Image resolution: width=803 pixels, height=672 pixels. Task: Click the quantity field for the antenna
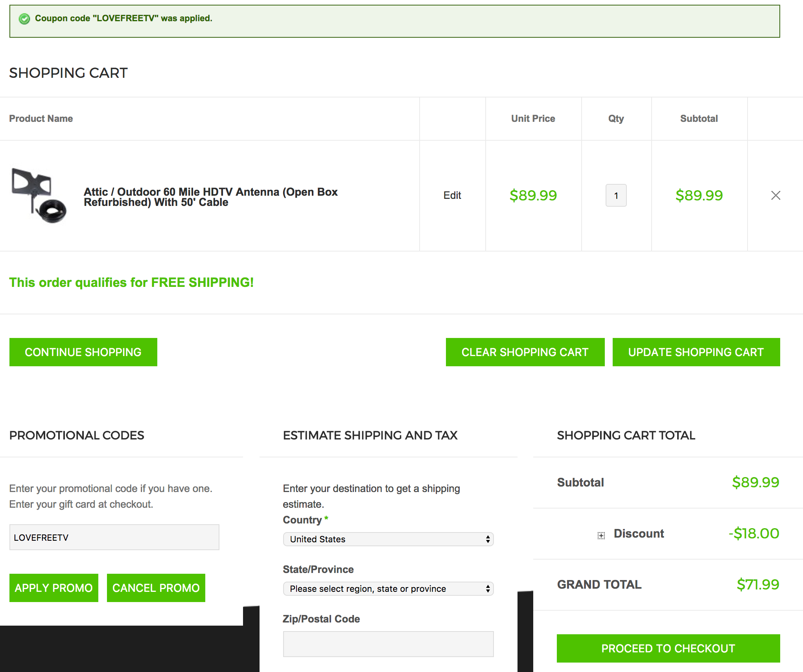coord(616,195)
